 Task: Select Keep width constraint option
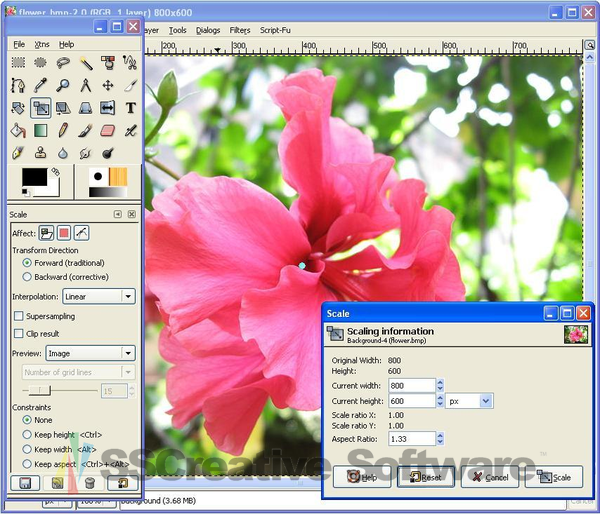59,449
